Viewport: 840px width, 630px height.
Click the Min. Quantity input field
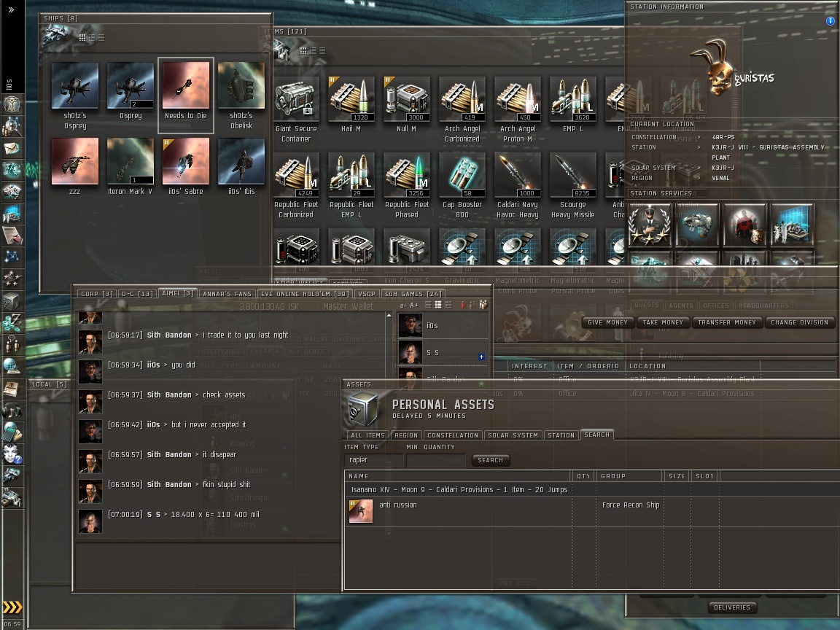coord(435,460)
